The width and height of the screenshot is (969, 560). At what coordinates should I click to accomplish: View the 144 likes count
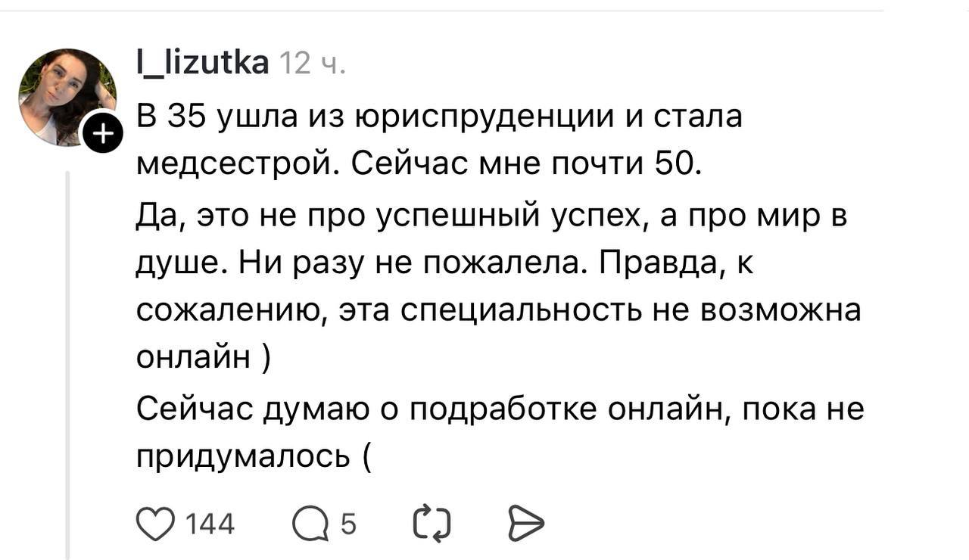point(210,524)
